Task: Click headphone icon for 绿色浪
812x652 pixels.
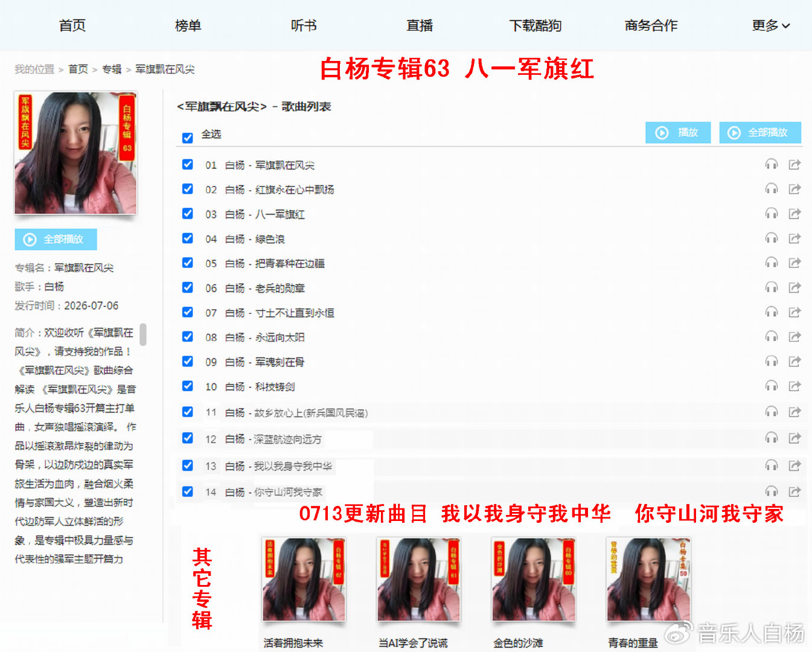Action: point(772,238)
